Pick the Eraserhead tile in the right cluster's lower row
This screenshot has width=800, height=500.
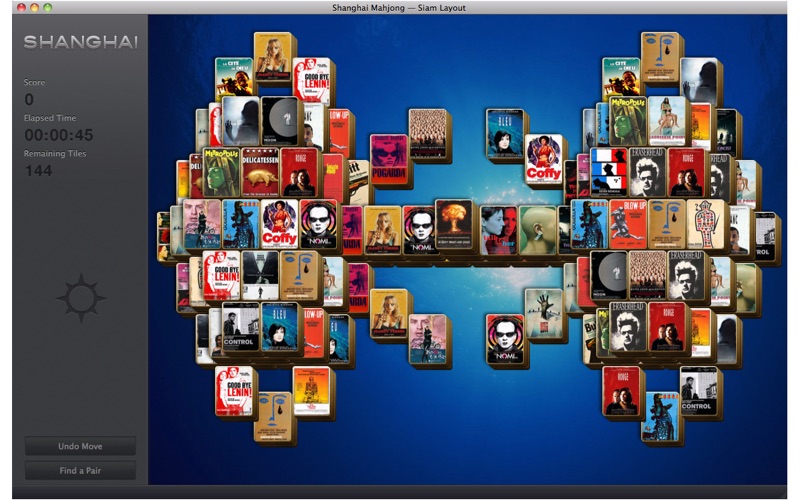(628, 327)
